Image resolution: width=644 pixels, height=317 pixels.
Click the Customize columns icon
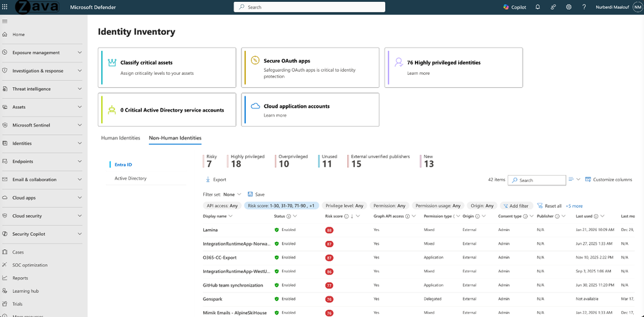pyautogui.click(x=588, y=179)
